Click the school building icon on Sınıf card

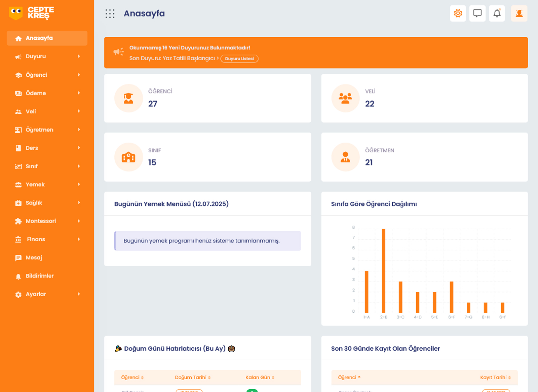pos(128,157)
